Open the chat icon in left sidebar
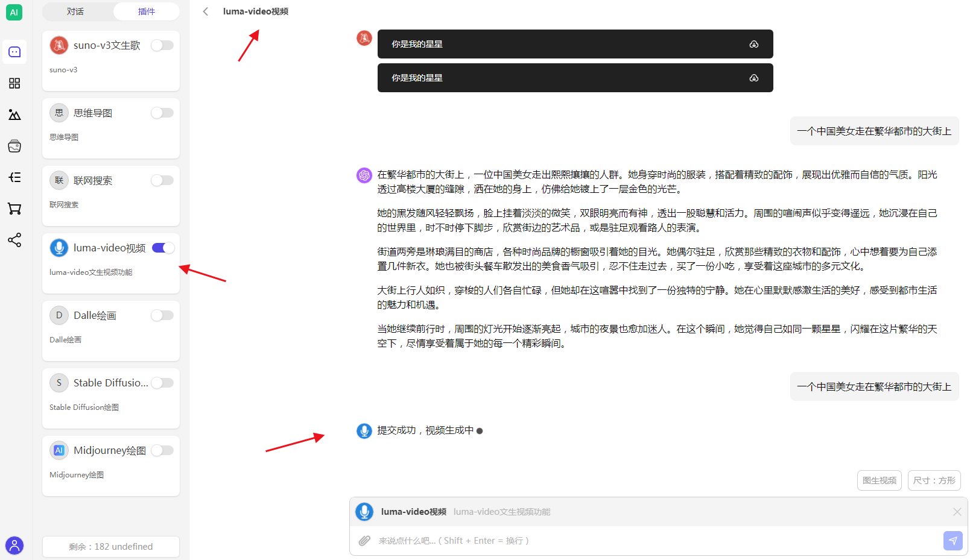970x560 pixels. click(14, 52)
